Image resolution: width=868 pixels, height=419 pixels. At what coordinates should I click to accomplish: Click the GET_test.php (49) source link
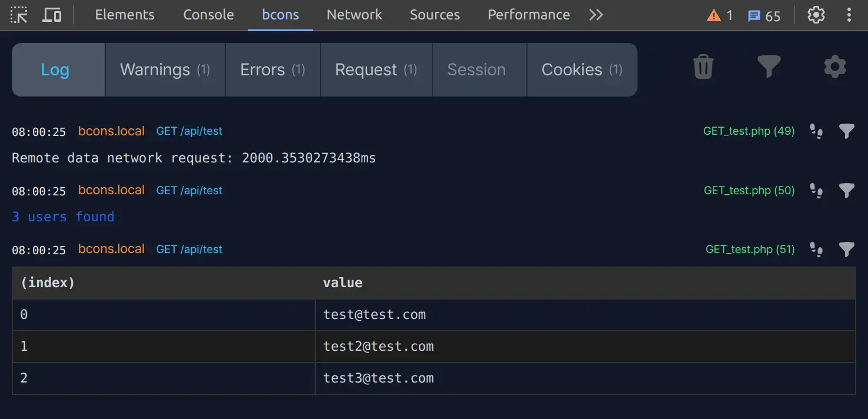tap(749, 131)
